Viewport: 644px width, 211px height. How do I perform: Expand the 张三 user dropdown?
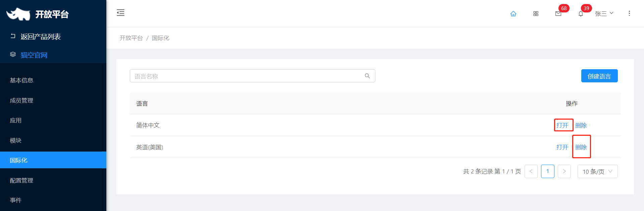604,13
